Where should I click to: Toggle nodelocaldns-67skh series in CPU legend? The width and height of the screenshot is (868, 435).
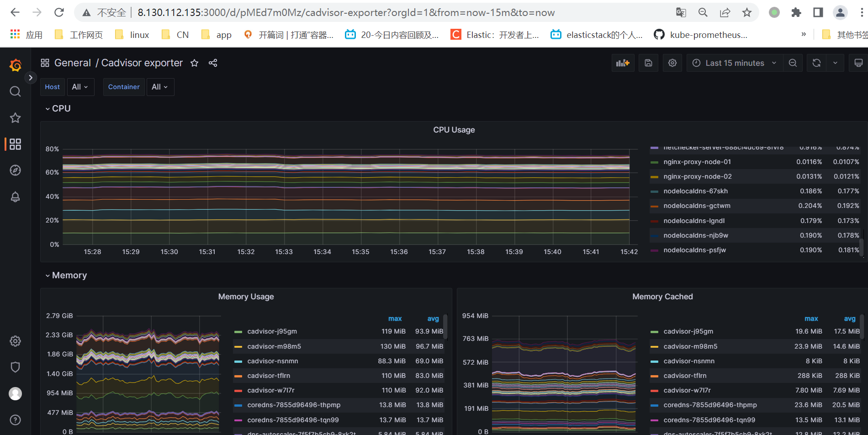(x=695, y=191)
